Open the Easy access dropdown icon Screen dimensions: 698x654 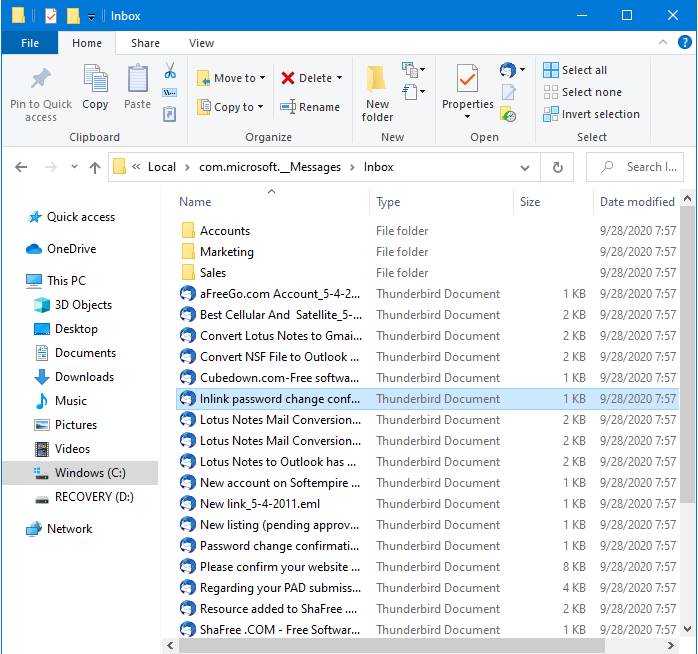[414, 92]
